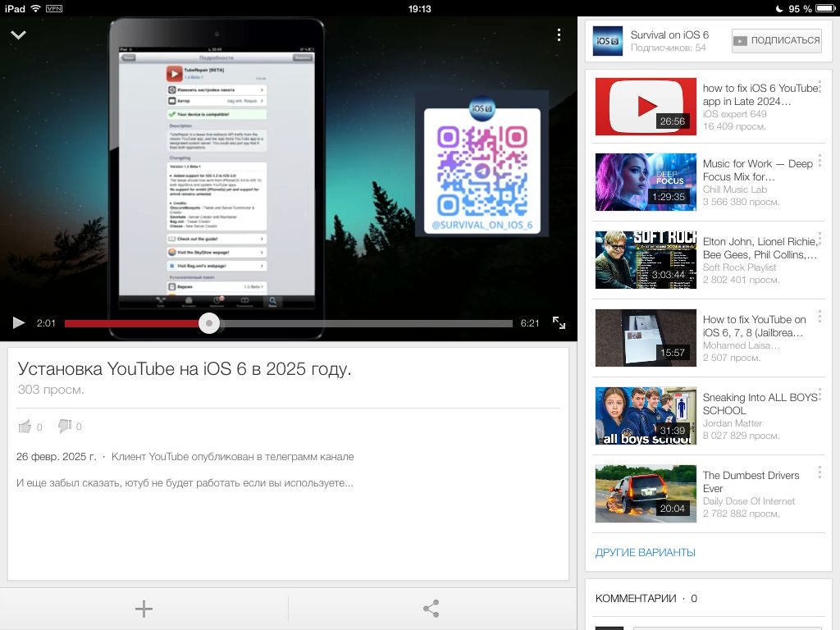Share the video using share icon

click(431, 609)
